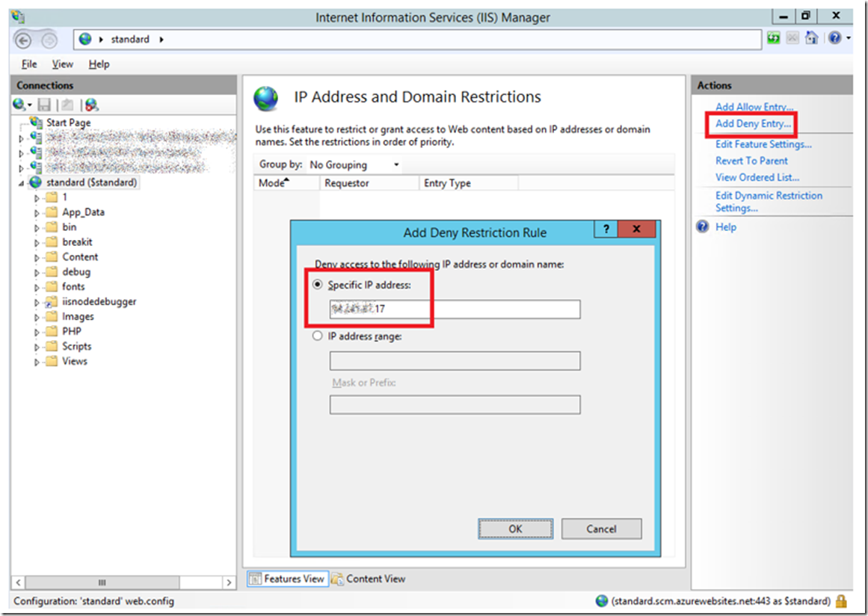868x616 pixels.
Task: Click the OK button in dialog
Action: click(x=515, y=529)
